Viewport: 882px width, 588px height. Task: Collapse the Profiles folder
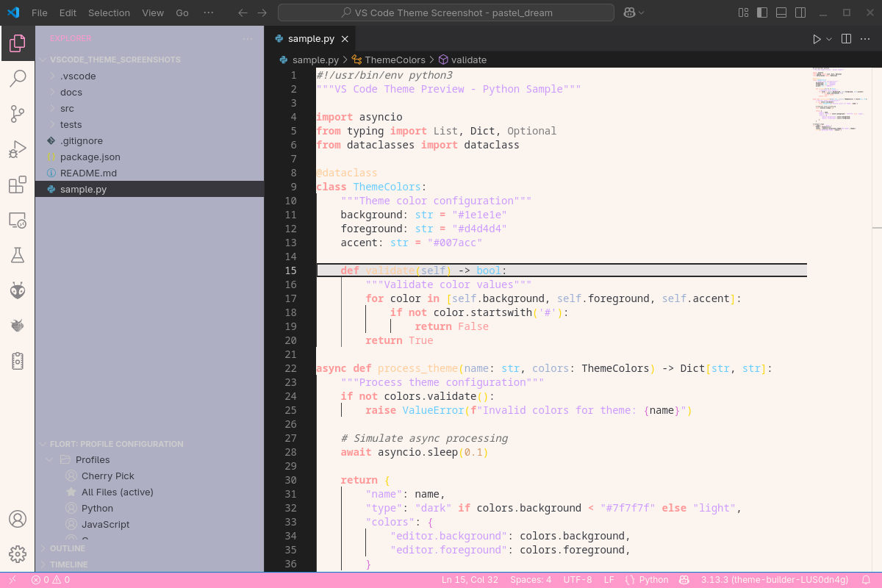pos(150,460)
